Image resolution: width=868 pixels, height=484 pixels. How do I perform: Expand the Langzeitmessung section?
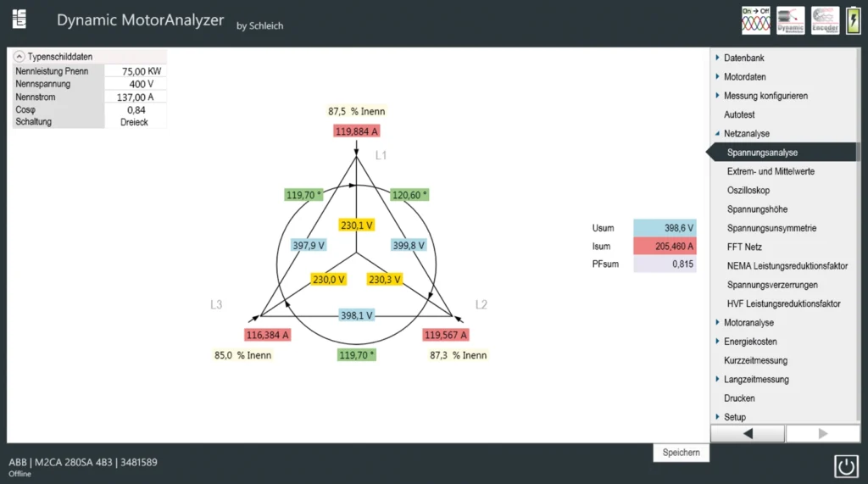click(755, 380)
